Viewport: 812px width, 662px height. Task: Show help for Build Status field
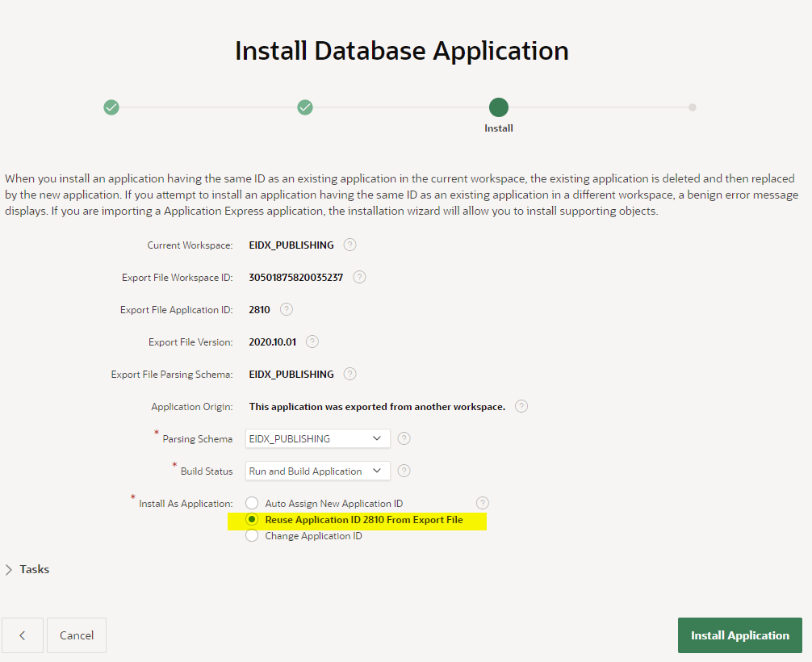tap(404, 471)
